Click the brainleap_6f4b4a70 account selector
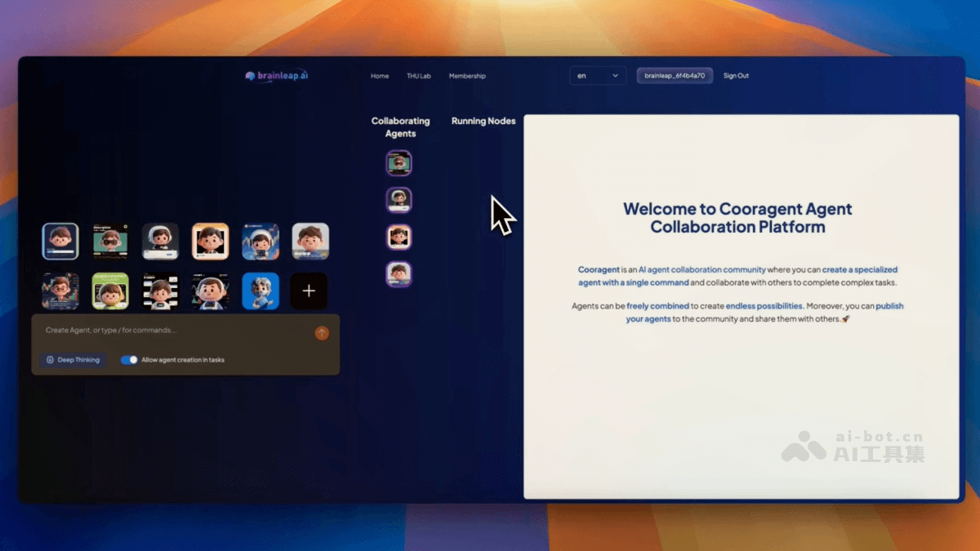The image size is (980, 551). point(675,75)
